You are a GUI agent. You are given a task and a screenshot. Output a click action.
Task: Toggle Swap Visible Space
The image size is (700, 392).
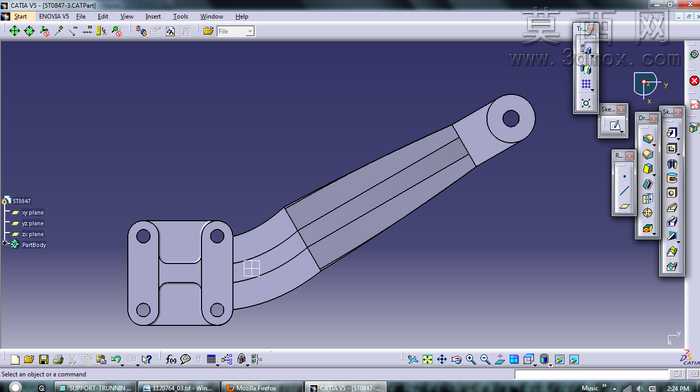(x=574, y=359)
